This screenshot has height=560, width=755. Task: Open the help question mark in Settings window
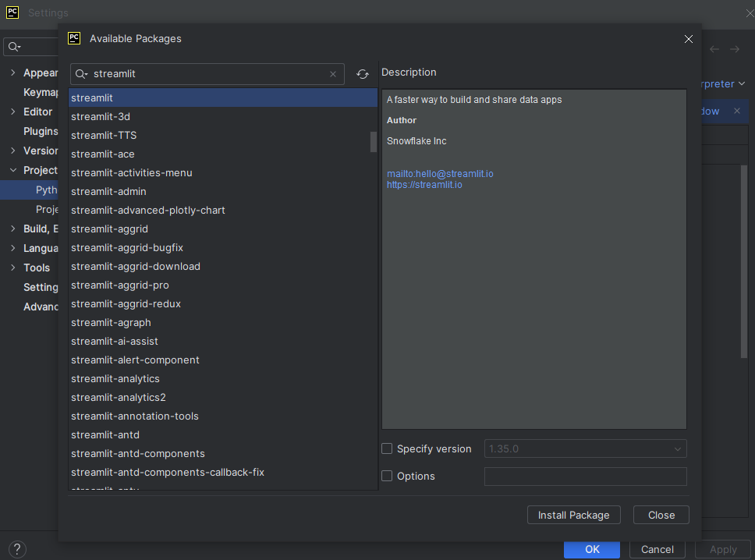click(17, 549)
